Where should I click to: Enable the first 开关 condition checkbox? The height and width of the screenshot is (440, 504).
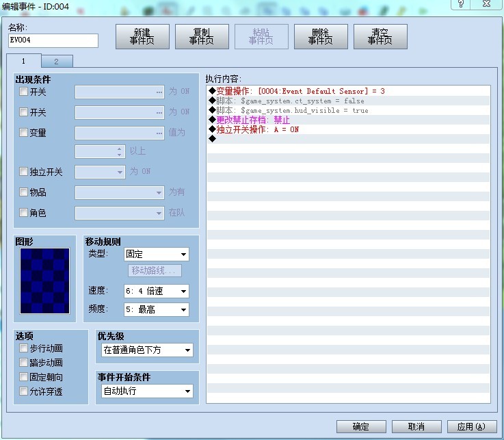point(23,92)
